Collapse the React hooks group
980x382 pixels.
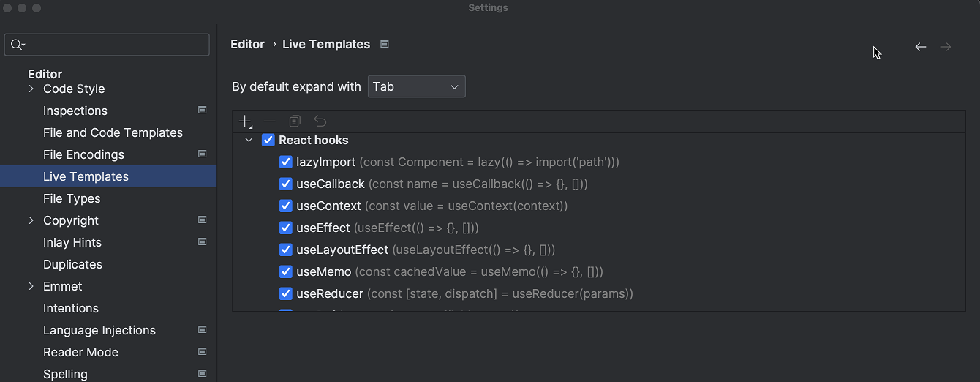tap(249, 141)
